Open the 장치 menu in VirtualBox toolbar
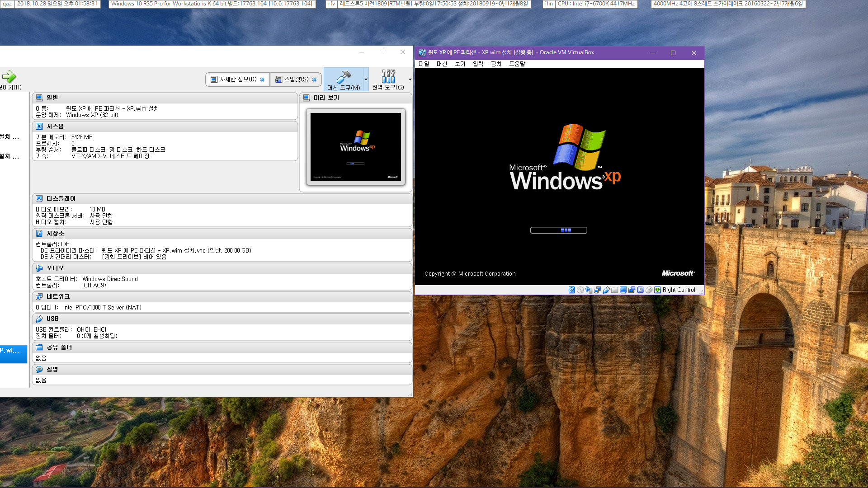Image resolution: width=868 pixels, height=488 pixels. 496,64
